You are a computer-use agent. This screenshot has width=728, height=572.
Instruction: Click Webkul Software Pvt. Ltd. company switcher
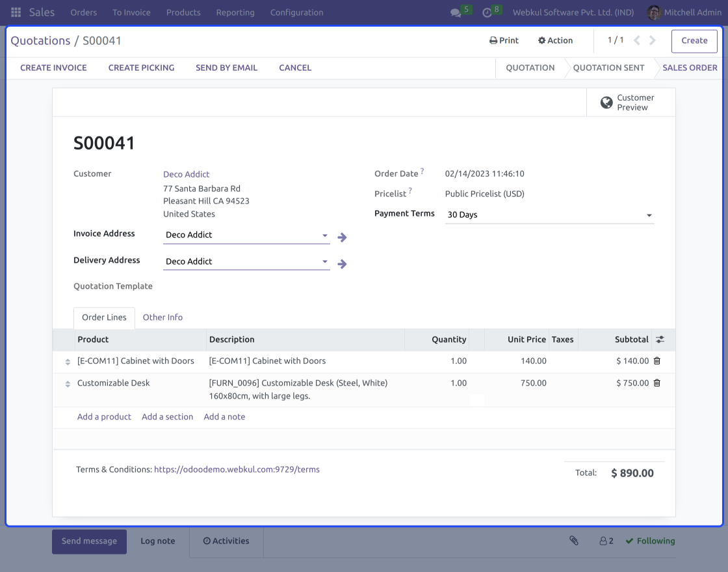coord(573,12)
